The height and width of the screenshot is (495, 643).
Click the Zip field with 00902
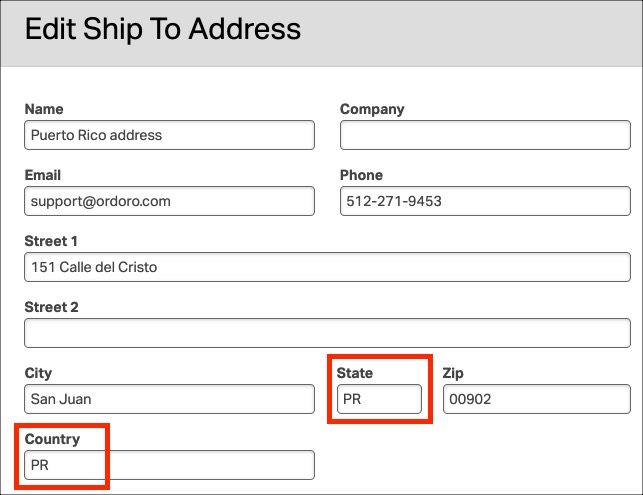(537, 399)
